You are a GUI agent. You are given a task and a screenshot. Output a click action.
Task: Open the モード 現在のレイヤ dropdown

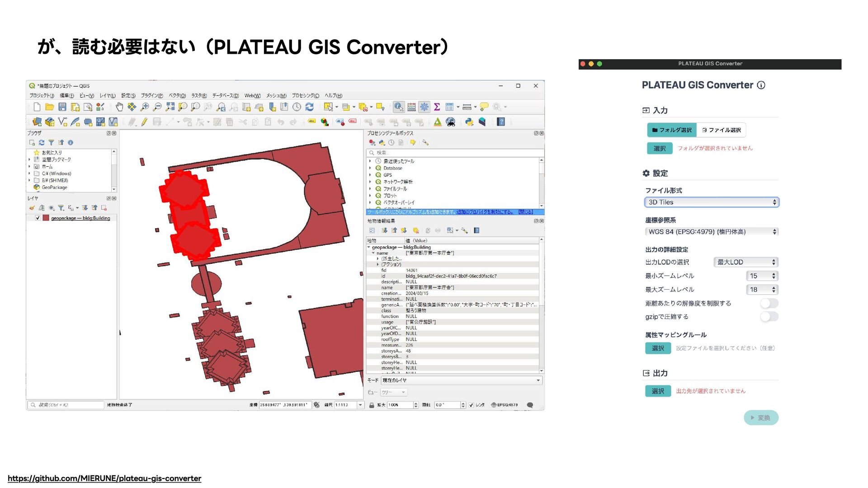(462, 380)
